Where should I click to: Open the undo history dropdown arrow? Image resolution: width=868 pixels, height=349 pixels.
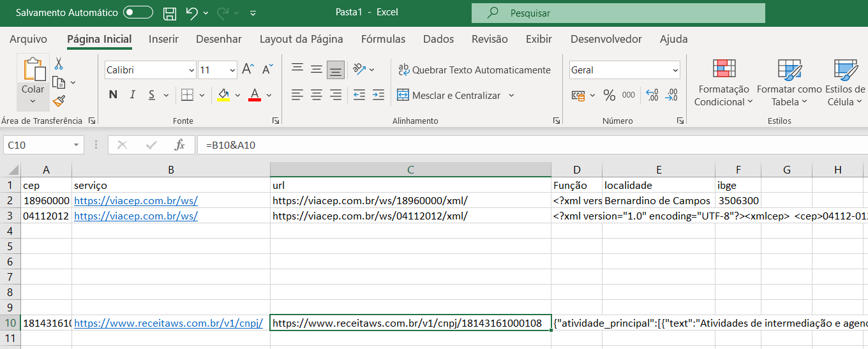coord(206,13)
